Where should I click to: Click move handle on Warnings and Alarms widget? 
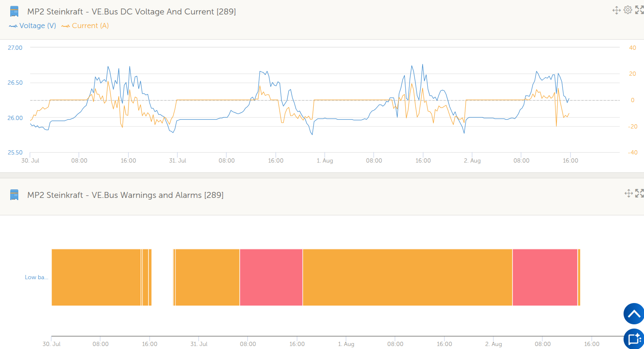pyautogui.click(x=629, y=193)
